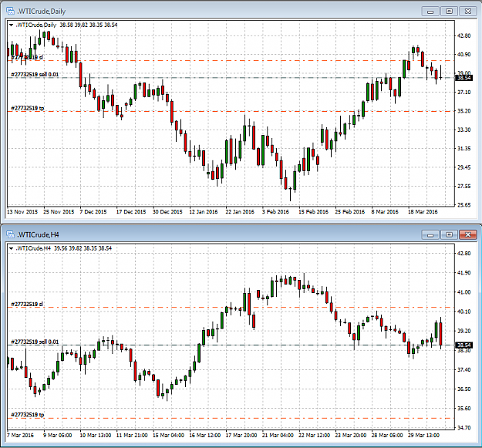Select '#27732519 sell 0.01' label in H4 chart
Image resolution: width=482 pixels, height=448 pixels.
pos(35,342)
